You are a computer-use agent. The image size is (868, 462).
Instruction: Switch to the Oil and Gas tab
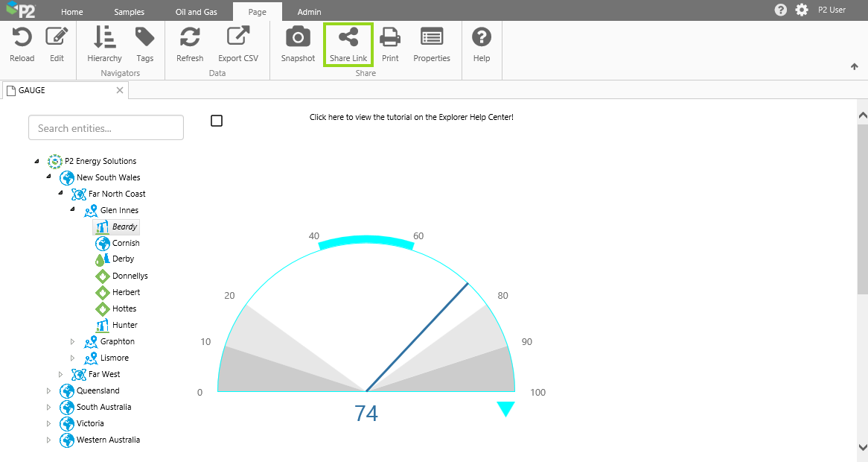pyautogui.click(x=196, y=12)
